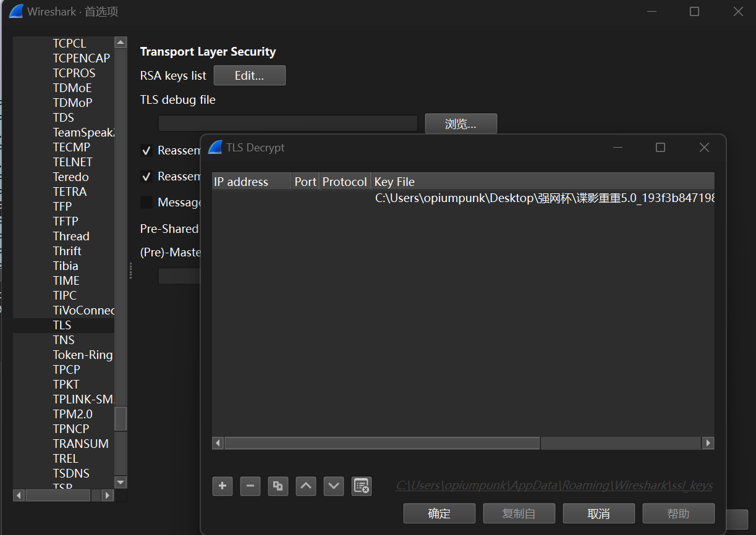Select TPNCP protocol
The height and width of the screenshot is (535, 756).
click(71, 429)
